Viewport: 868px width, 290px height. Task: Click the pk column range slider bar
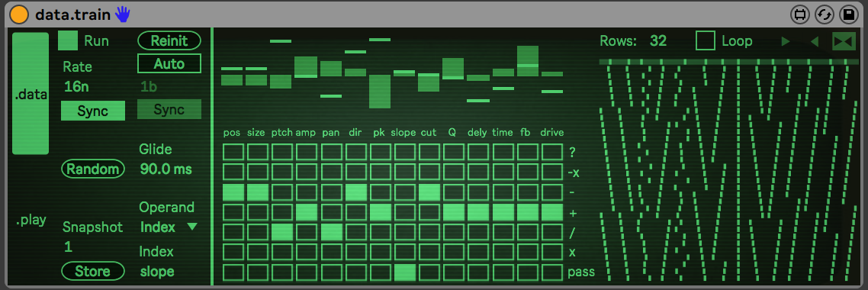[380, 92]
